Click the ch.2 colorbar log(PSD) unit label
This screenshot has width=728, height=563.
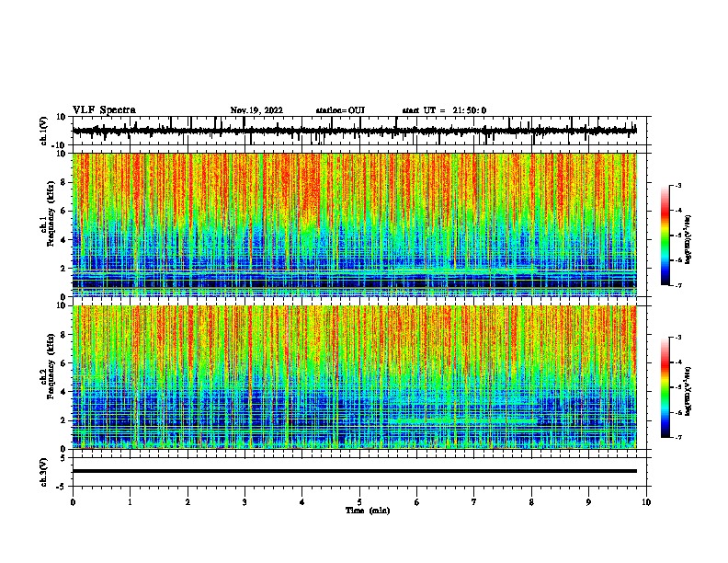[688, 391]
